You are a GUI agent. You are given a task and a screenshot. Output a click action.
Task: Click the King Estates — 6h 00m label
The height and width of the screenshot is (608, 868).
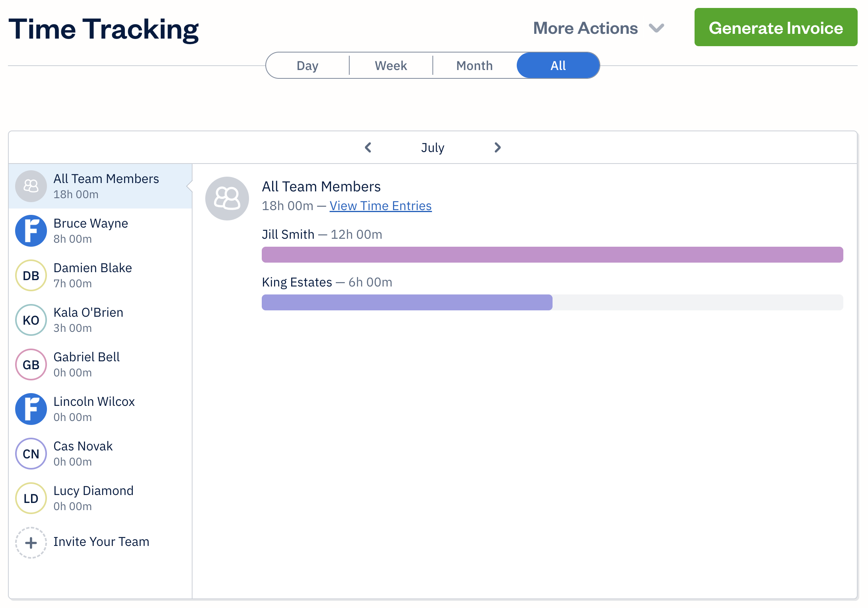point(327,282)
